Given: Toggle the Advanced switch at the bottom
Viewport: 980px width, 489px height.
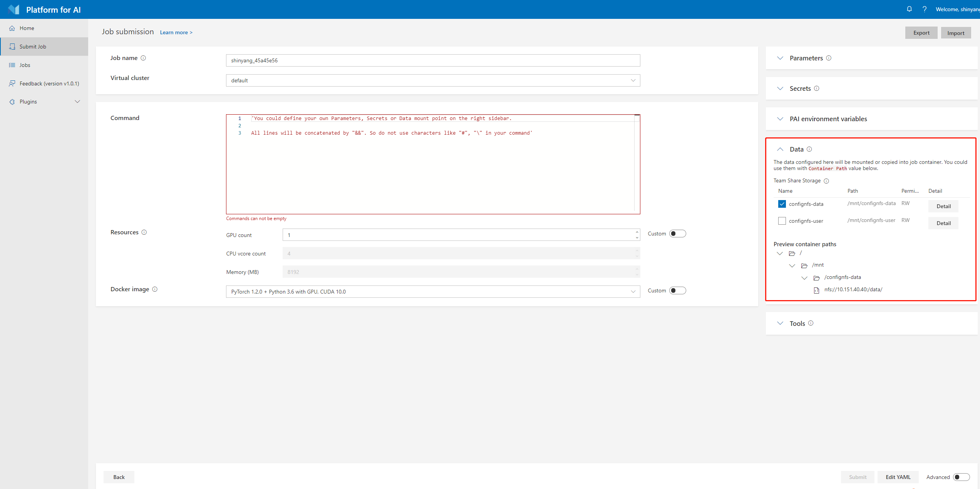Looking at the screenshot, I should click(x=958, y=477).
